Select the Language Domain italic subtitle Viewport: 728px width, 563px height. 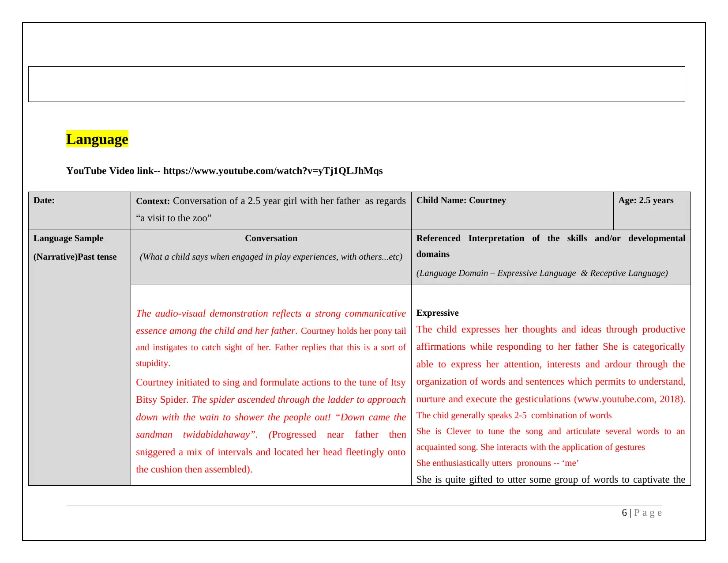[542, 273]
